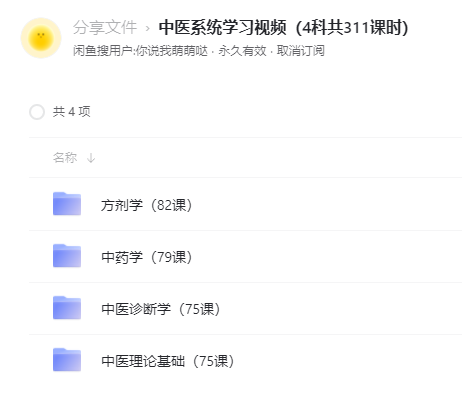Click the breadcrumb chevron after 分享文件
Viewport: 462px width, 399px height.
[148, 28]
